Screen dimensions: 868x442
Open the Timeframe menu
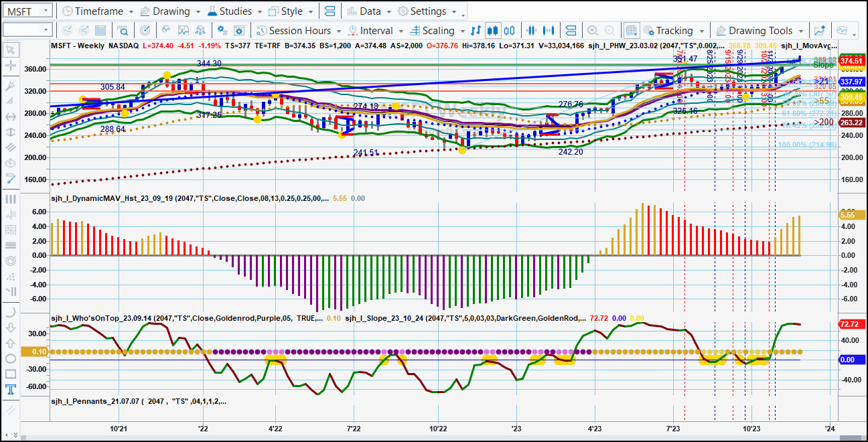coord(97,11)
